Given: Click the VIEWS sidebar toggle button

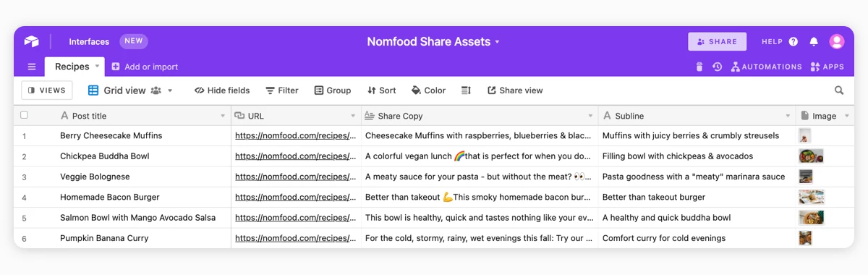Looking at the screenshot, I should pyautogui.click(x=47, y=90).
